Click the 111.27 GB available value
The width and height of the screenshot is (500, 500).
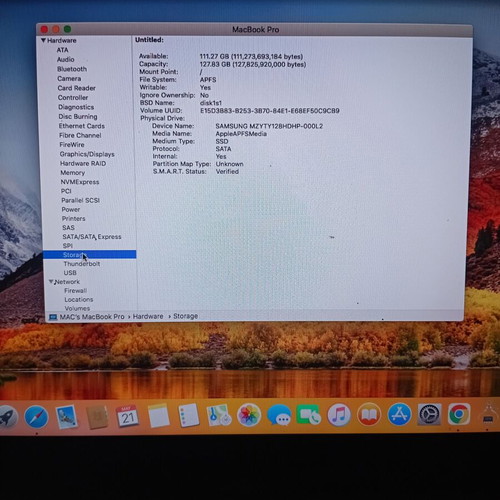click(x=251, y=56)
